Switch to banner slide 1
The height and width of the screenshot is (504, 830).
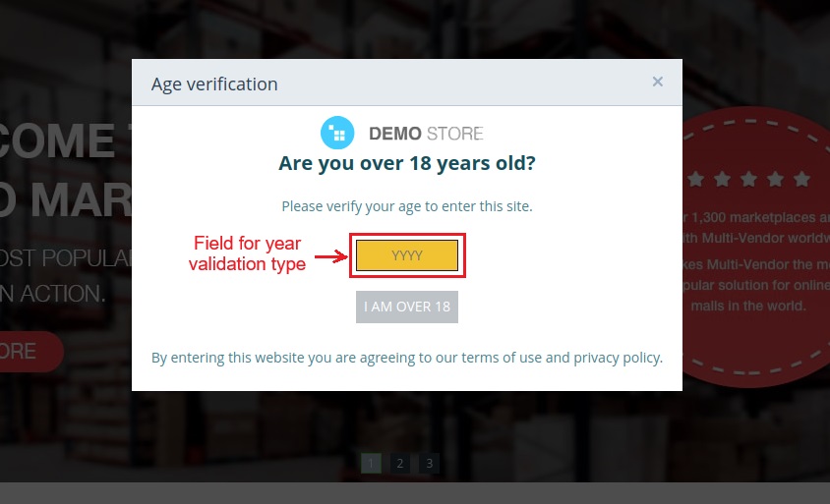tap(372, 463)
